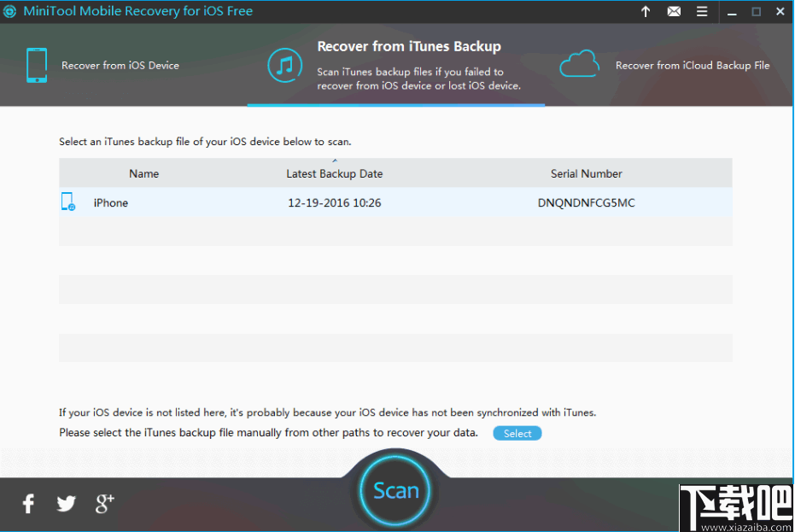Screen dimensions: 795x532
Task: Click the MiniTool logo in the title bar
Action: pyautogui.click(x=11, y=11)
